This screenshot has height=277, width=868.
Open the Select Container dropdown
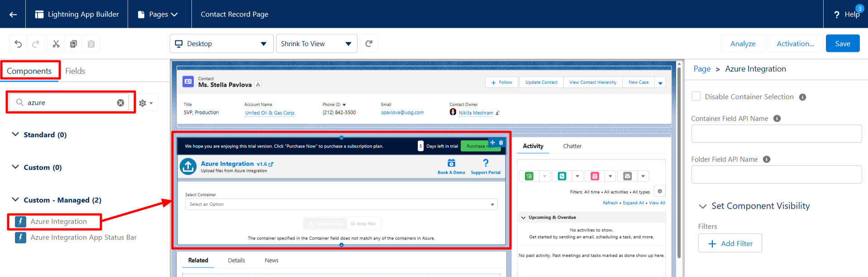(x=341, y=204)
